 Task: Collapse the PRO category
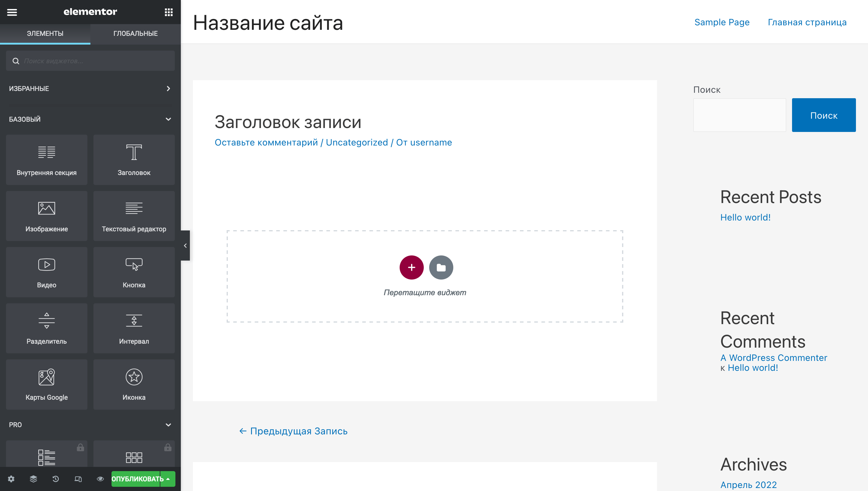point(90,425)
